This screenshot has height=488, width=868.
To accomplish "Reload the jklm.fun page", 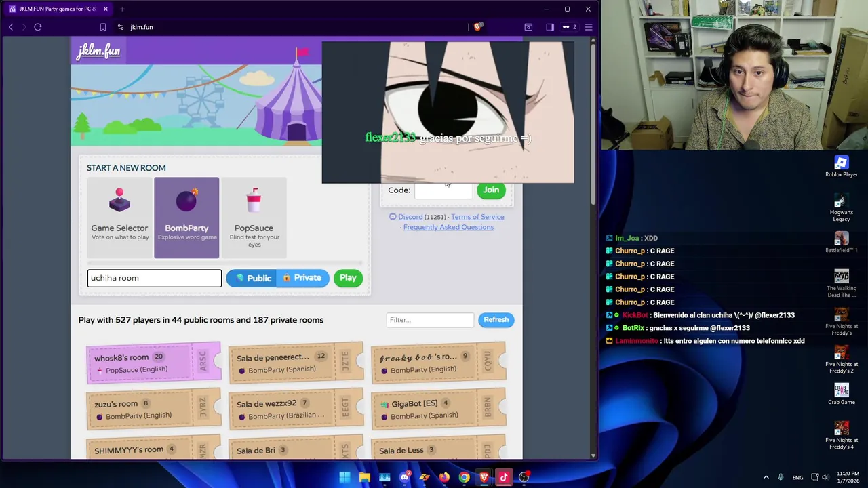I will [38, 27].
